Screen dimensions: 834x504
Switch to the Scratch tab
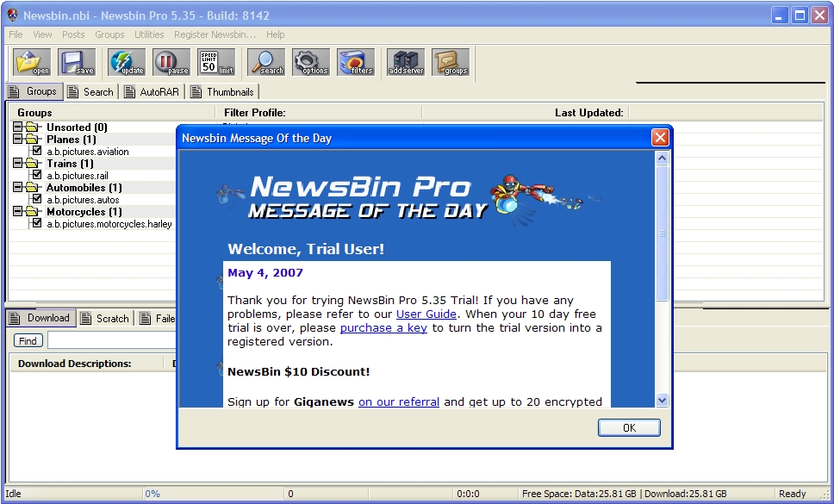105,319
